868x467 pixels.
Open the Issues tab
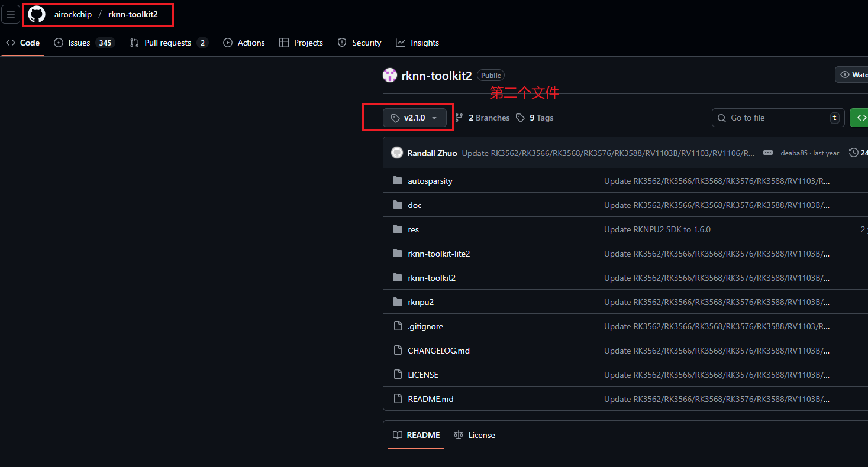pos(83,43)
